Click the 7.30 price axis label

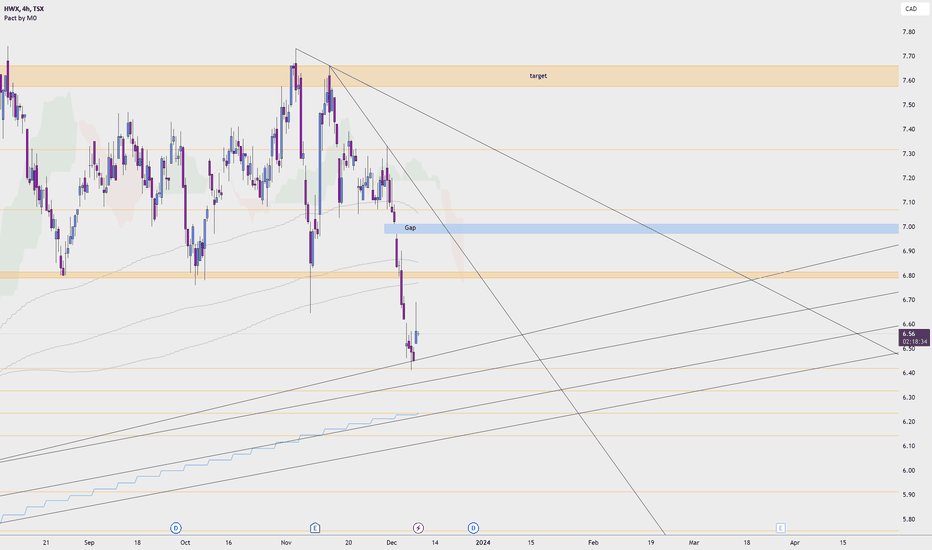(x=908, y=154)
